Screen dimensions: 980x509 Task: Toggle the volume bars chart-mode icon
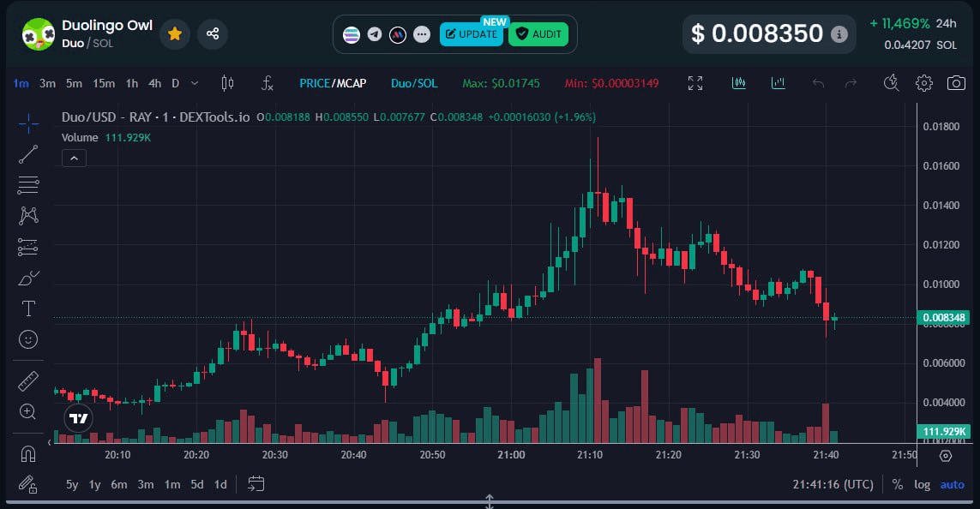(x=779, y=83)
